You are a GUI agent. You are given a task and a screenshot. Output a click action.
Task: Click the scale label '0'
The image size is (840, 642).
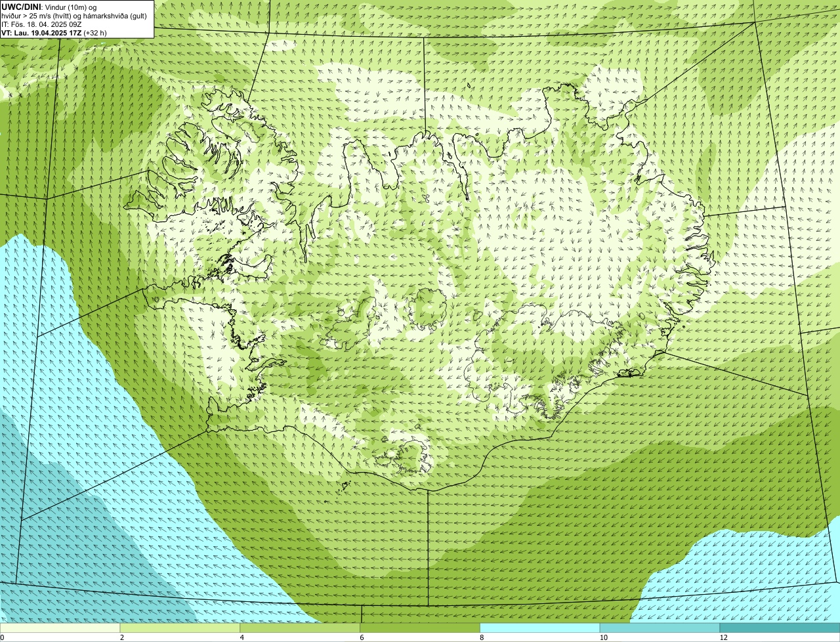click(2, 637)
